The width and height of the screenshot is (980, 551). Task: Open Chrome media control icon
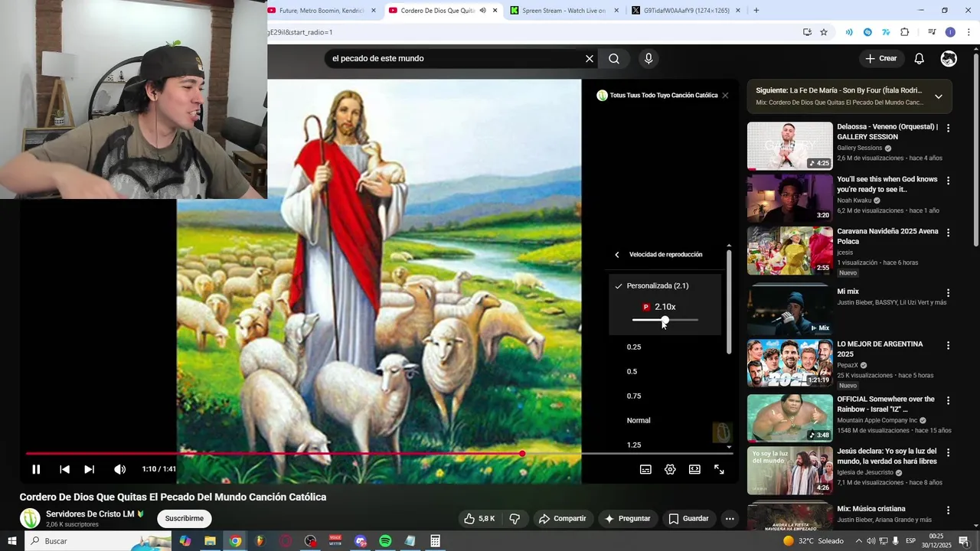[932, 32]
